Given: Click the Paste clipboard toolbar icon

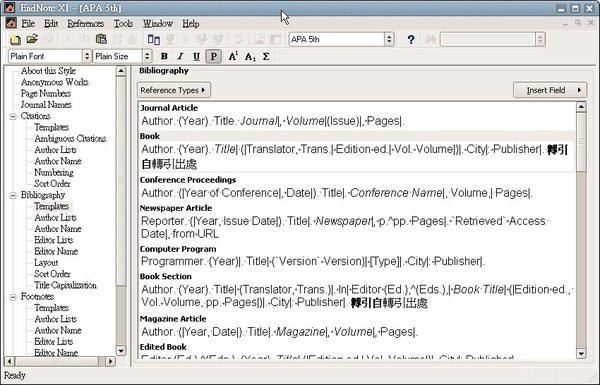Looking at the screenshot, I should coord(101,39).
